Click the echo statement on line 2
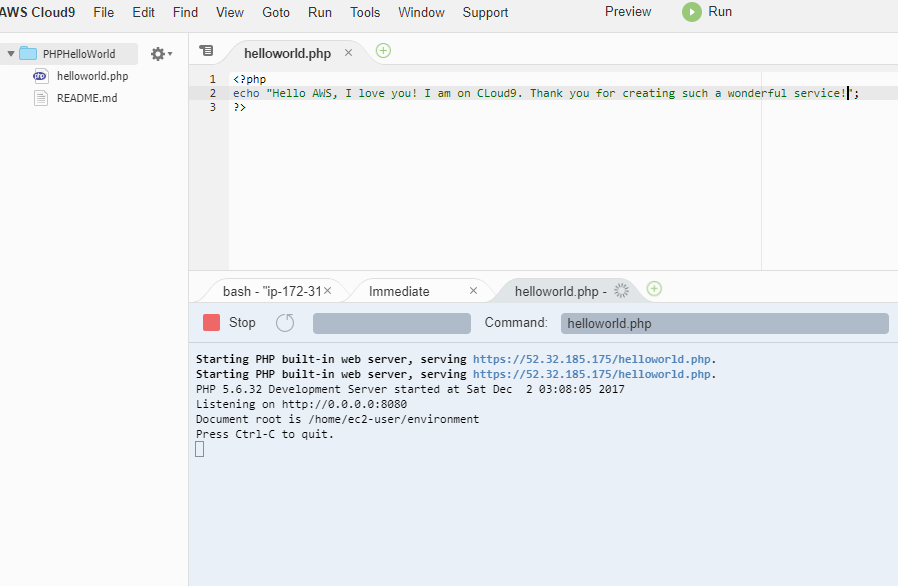The image size is (898, 586). tap(546, 93)
